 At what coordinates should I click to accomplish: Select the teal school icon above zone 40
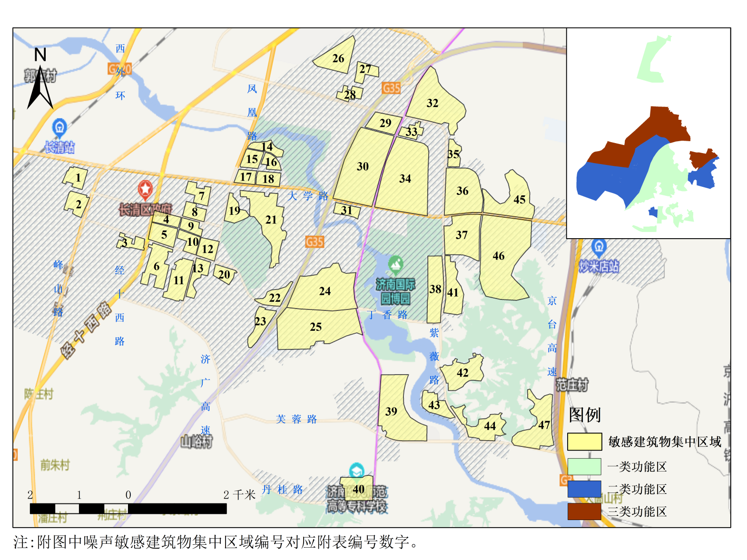tap(356, 471)
